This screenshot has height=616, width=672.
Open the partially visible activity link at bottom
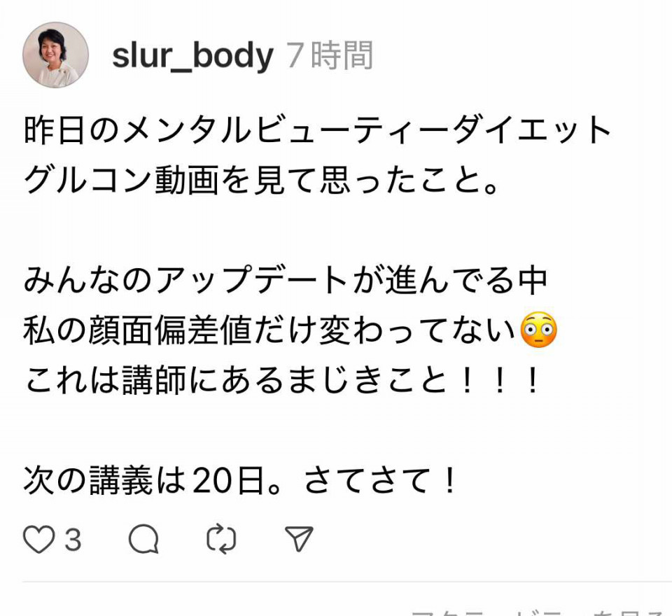540,612
